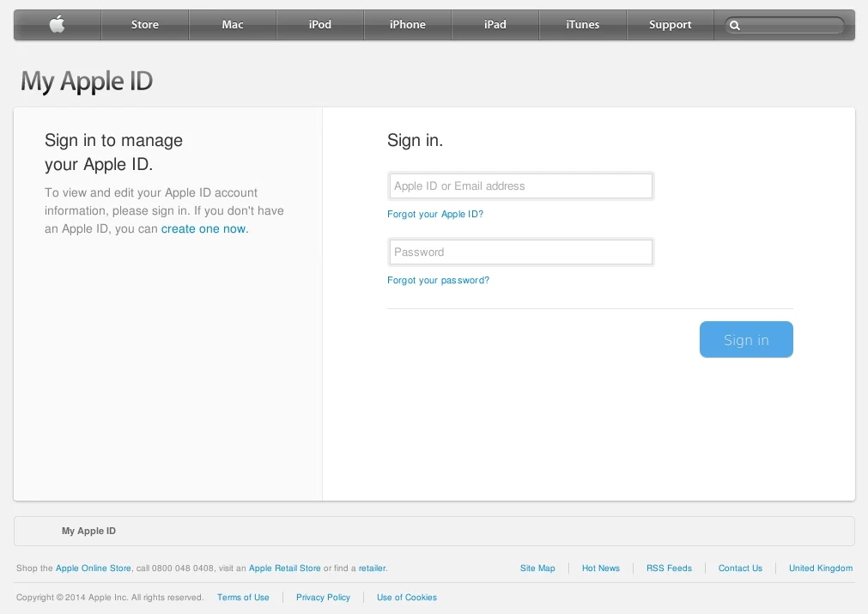868x614 pixels.
Task: Visit the Support section
Action: point(670,24)
